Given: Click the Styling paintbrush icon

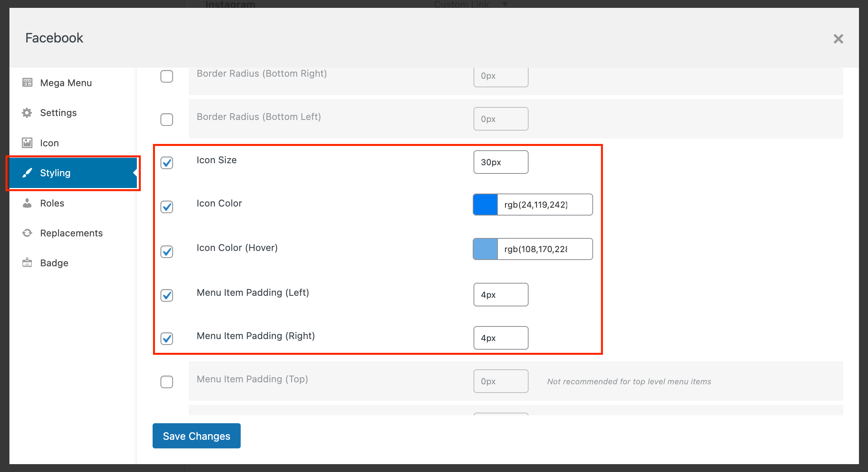Looking at the screenshot, I should [x=27, y=173].
